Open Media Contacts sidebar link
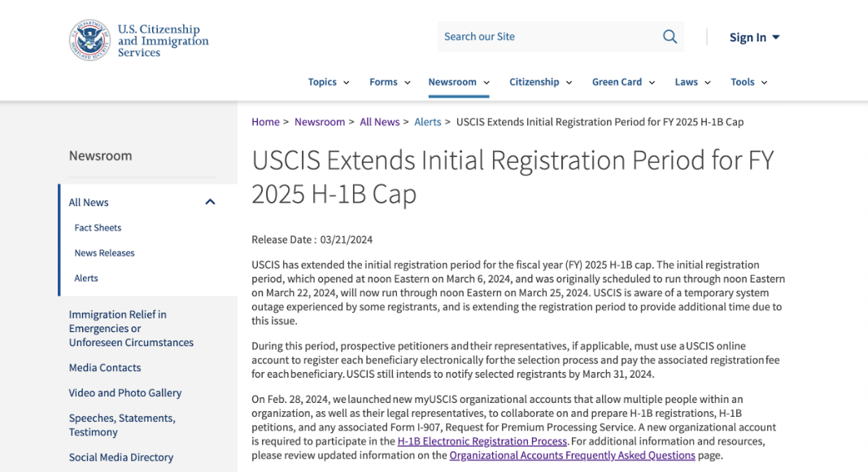Image resolution: width=868 pixels, height=473 pixels. point(105,368)
